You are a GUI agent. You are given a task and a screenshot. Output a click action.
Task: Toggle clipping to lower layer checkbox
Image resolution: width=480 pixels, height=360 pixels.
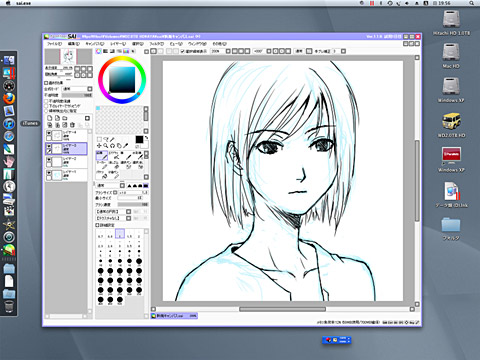46,106
